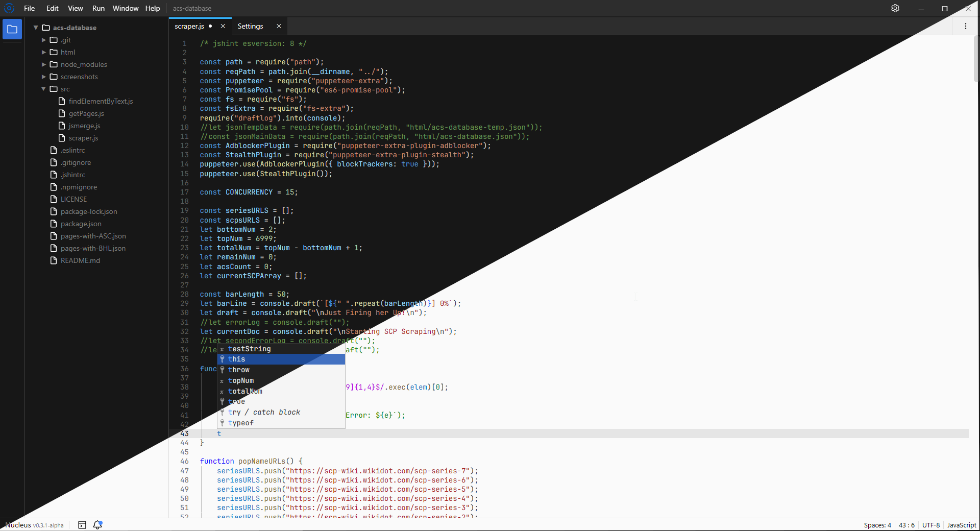Choose the 'typeof' autocomplete suggestion

(x=281, y=423)
